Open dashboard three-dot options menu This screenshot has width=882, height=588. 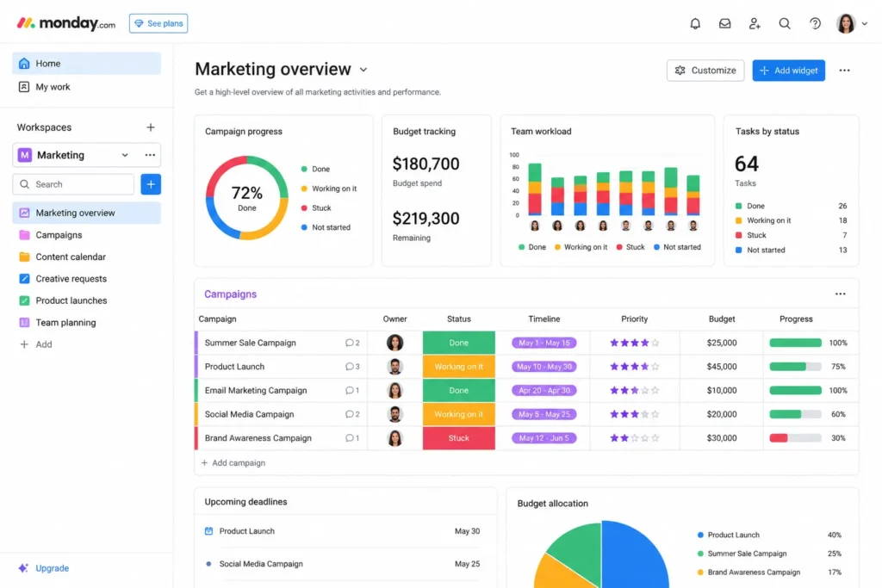[844, 71]
